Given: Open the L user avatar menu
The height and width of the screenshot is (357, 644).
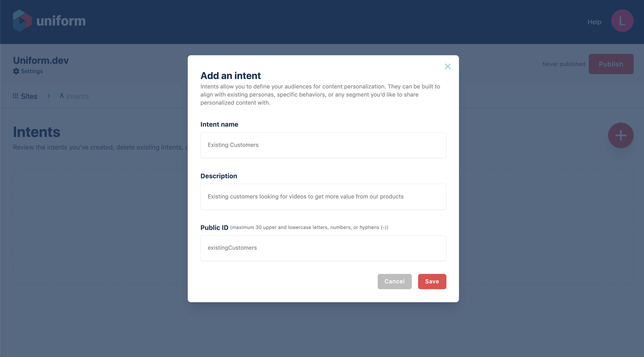Looking at the screenshot, I should click(x=622, y=21).
